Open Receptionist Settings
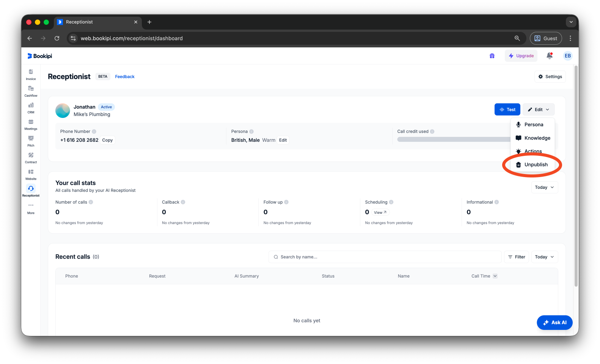The height and width of the screenshot is (364, 600). click(550, 77)
